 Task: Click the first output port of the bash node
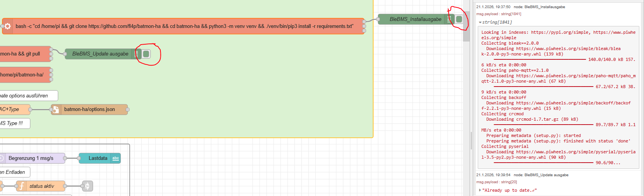coord(364,21)
